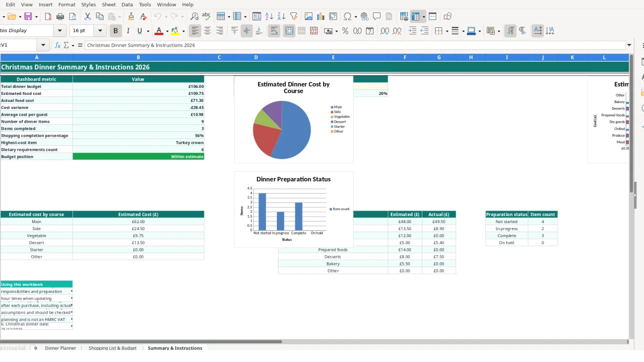Format cells as percent

tap(345, 31)
